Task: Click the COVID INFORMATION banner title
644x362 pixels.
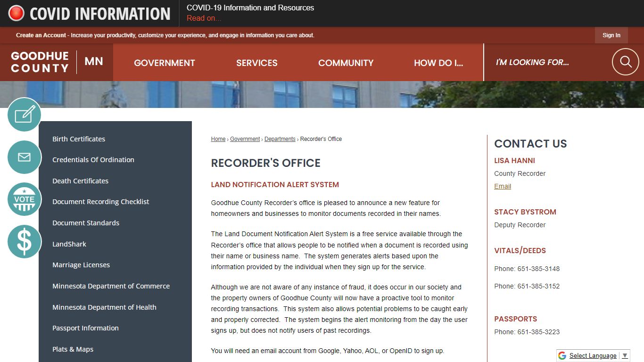Action: (100, 14)
